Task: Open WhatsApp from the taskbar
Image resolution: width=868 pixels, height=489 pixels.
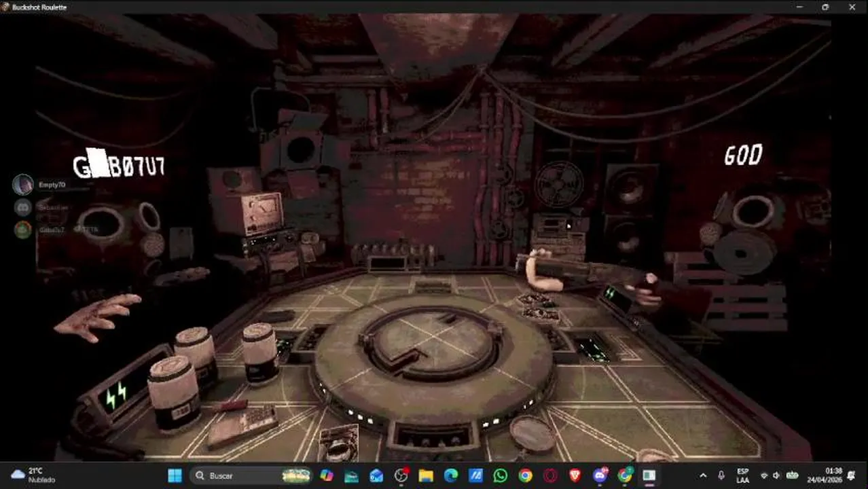Action: [x=501, y=475]
